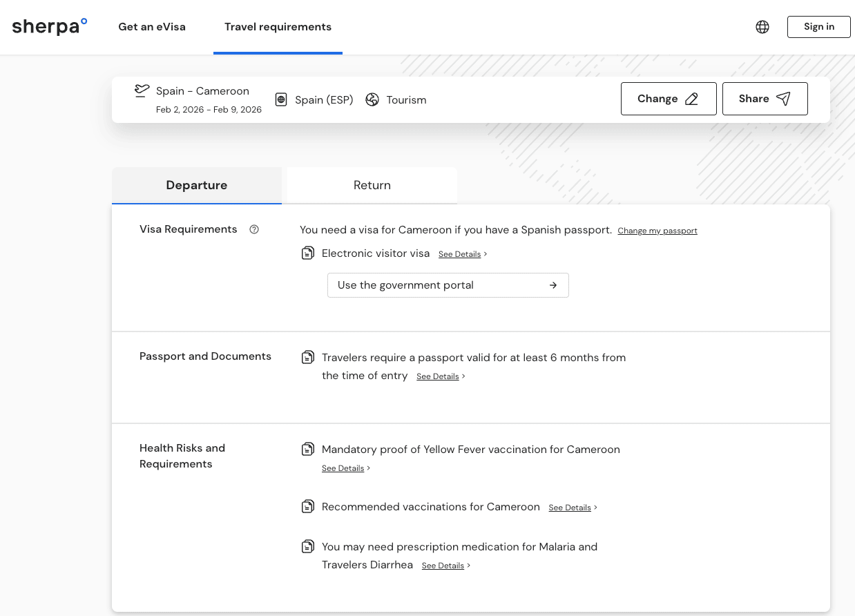
Task: Click the airplane icon next to Spain - Cameroon
Action: 142,90
